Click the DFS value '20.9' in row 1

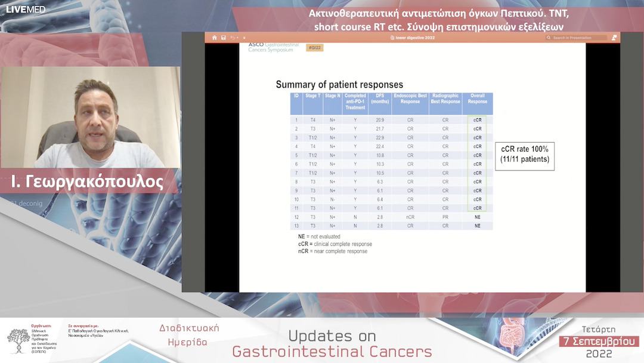pos(380,120)
